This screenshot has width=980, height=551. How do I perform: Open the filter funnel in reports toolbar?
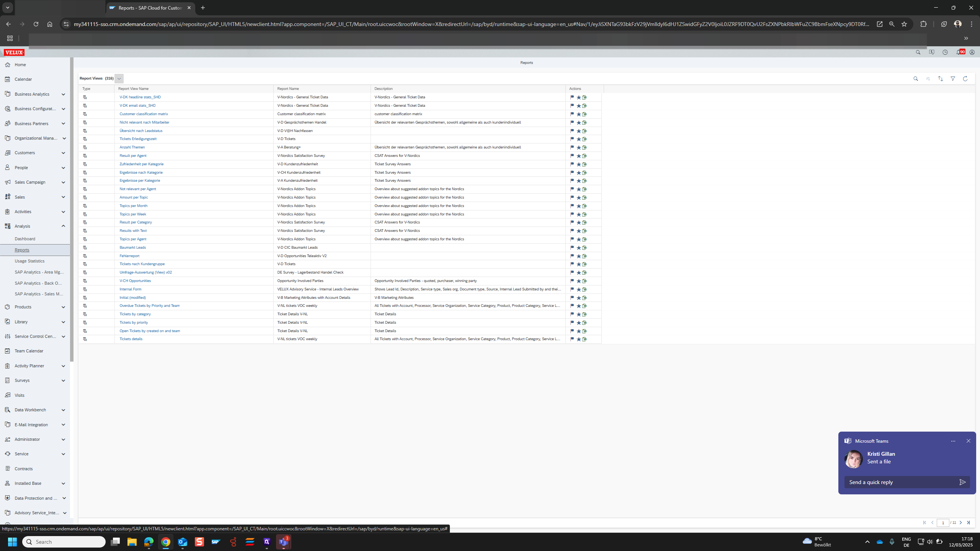point(953,79)
